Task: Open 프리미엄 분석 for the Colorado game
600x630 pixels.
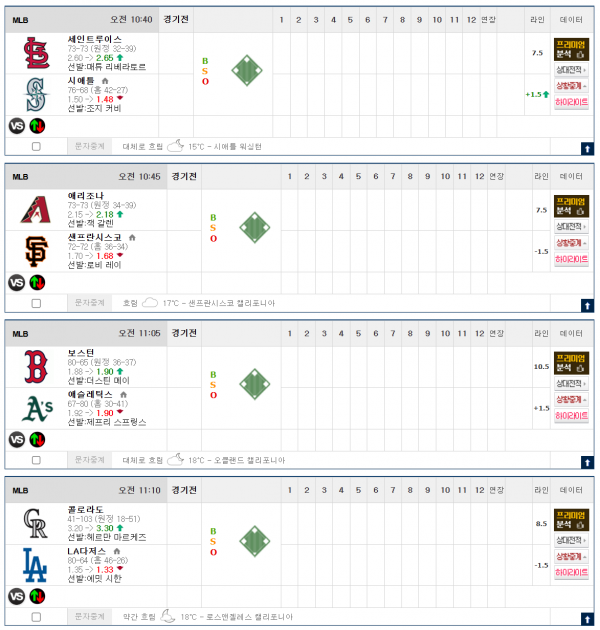Action: (x=571, y=520)
